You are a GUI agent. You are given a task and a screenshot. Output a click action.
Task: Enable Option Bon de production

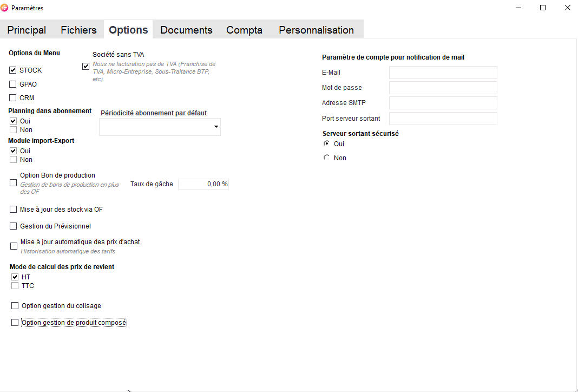pyautogui.click(x=14, y=183)
